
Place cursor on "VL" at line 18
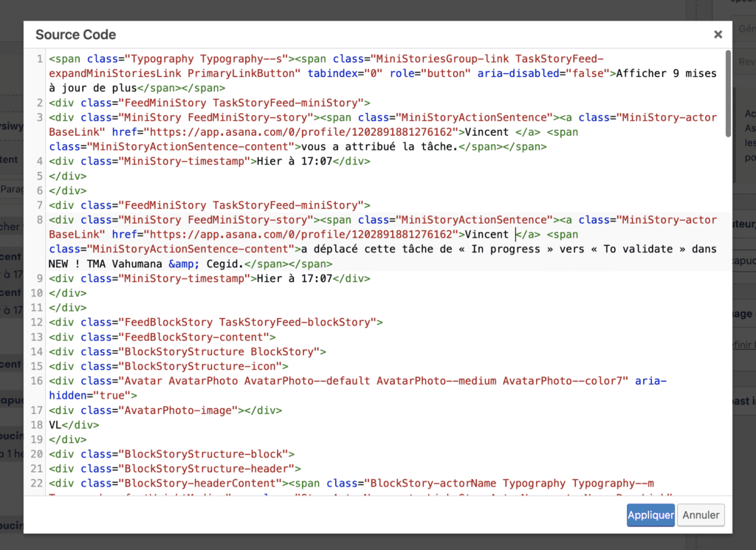[55, 424]
